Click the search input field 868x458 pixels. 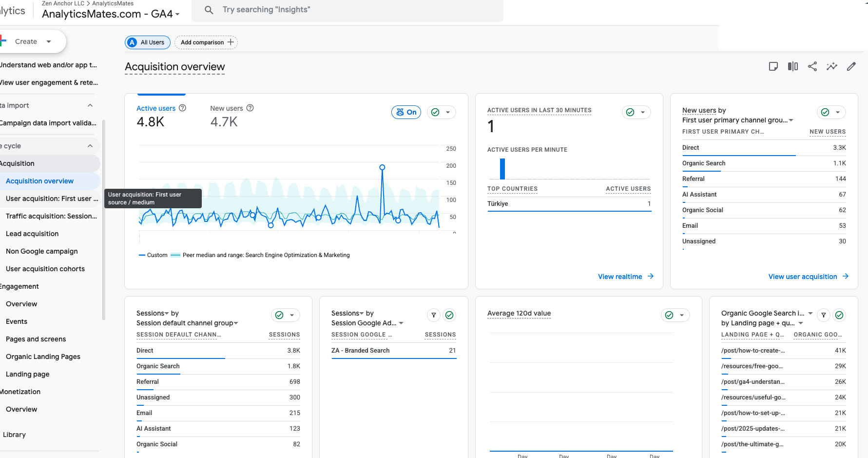click(347, 10)
